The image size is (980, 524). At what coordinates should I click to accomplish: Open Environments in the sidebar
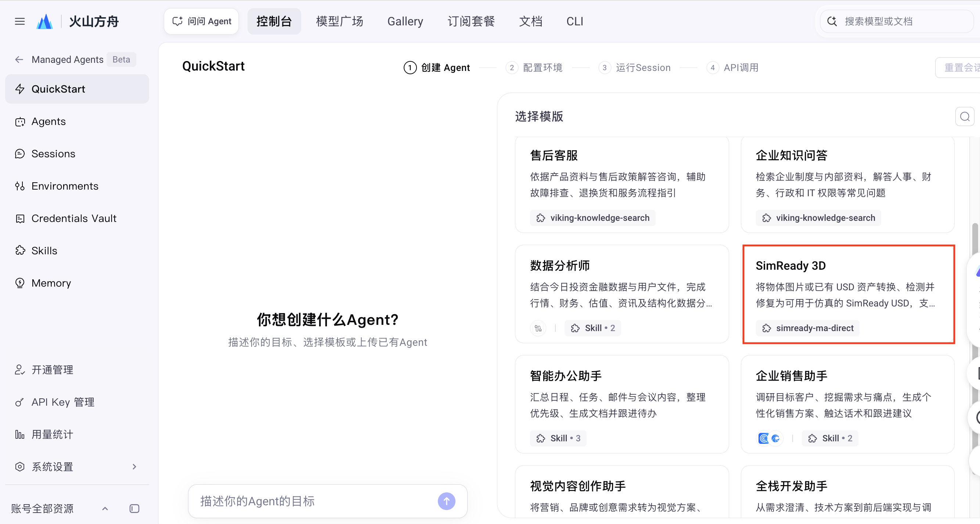point(77,186)
